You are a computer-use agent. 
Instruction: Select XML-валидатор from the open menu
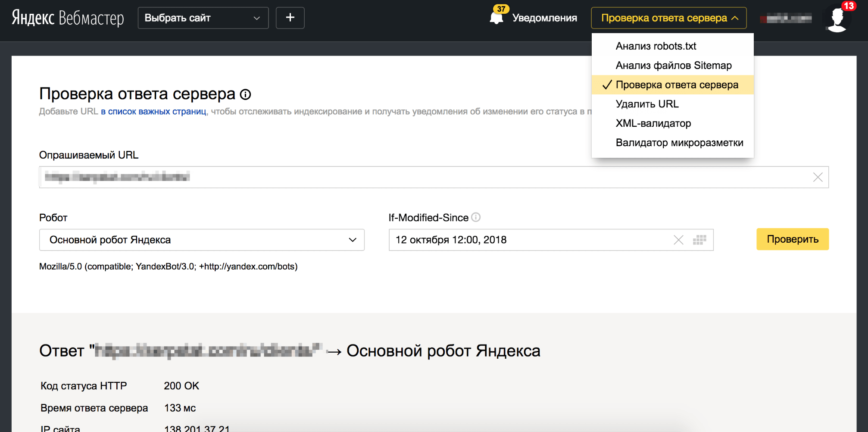pyautogui.click(x=653, y=123)
